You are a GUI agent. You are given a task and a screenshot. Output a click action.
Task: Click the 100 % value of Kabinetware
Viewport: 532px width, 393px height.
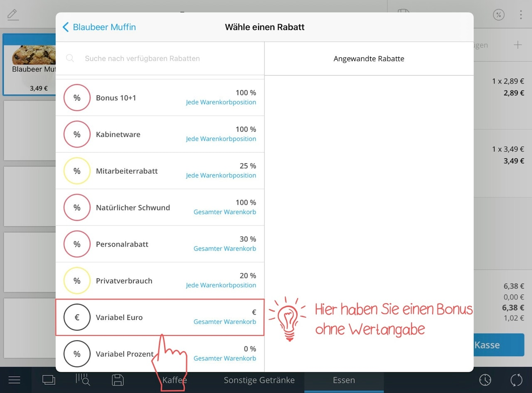click(x=246, y=129)
